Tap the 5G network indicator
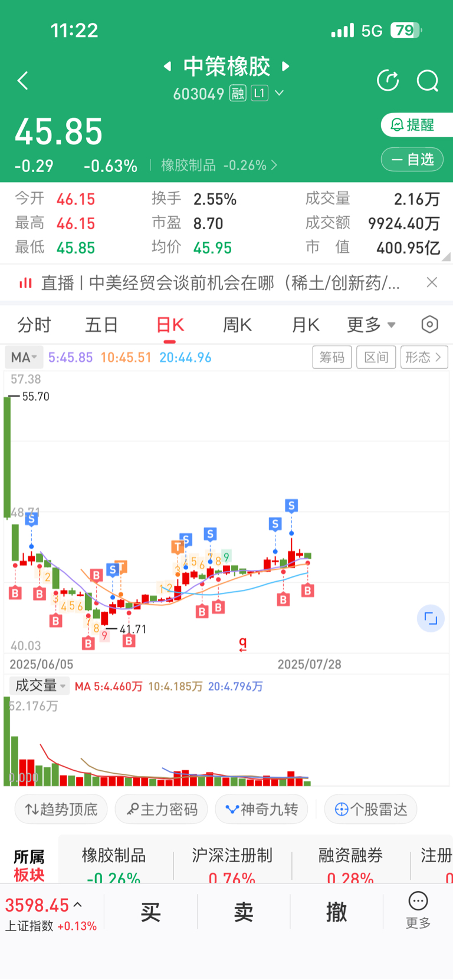The height and width of the screenshot is (980, 453). click(x=372, y=31)
